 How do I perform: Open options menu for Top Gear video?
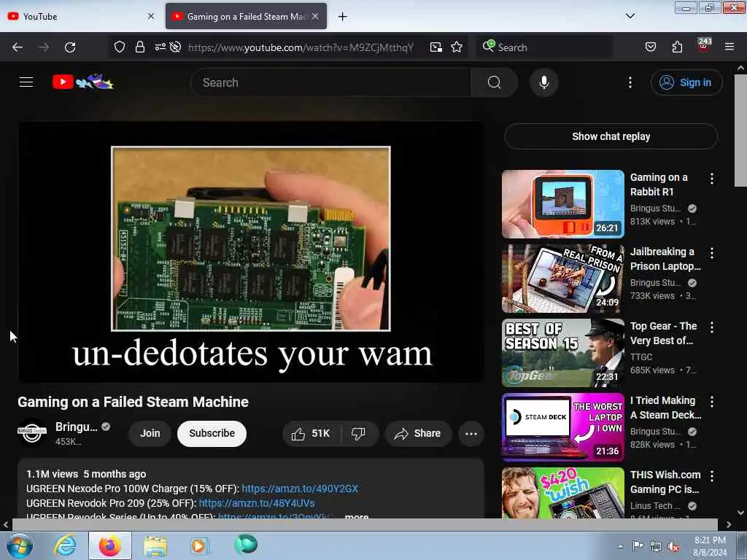pyautogui.click(x=712, y=327)
